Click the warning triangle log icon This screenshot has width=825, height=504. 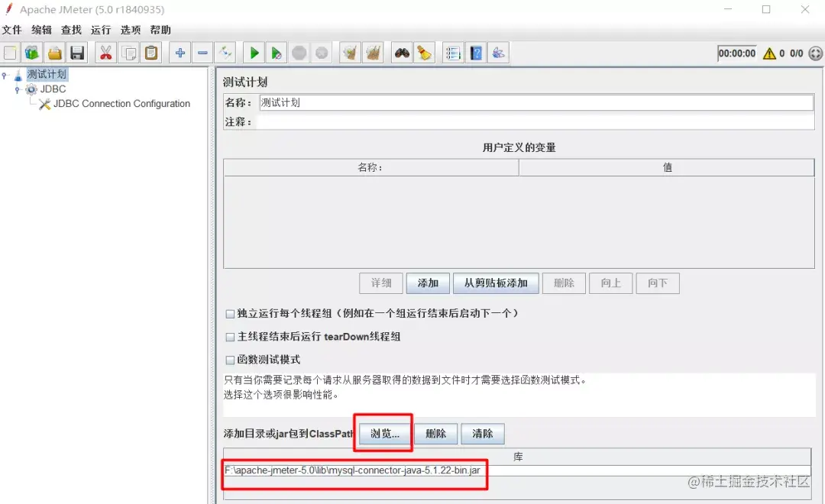769,53
